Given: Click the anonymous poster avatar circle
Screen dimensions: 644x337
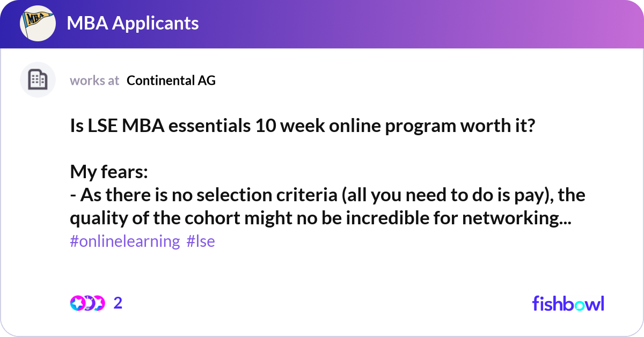Looking at the screenshot, I should [38, 79].
